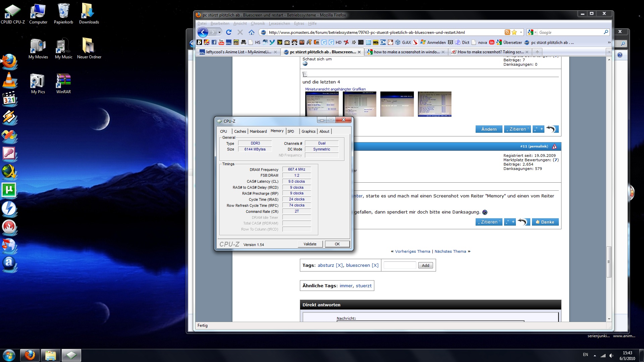Launch CPUID CPU-Z desktop shortcut
The image size is (644, 362).
13,14
